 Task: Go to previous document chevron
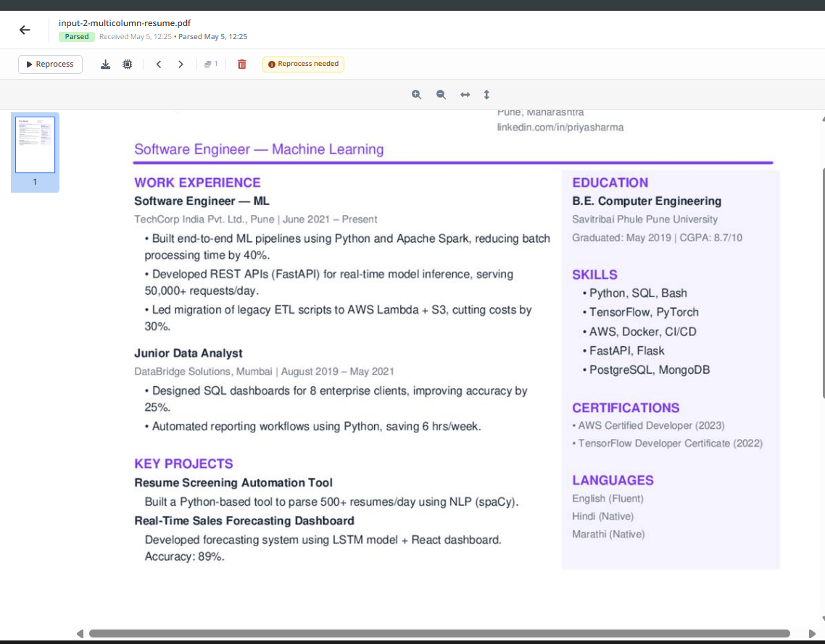click(158, 64)
